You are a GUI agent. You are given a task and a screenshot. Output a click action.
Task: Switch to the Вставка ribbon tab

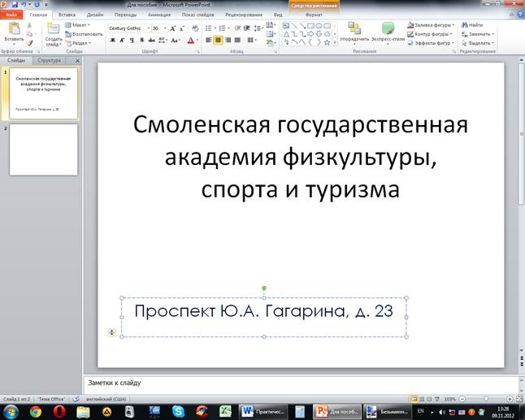pos(67,15)
